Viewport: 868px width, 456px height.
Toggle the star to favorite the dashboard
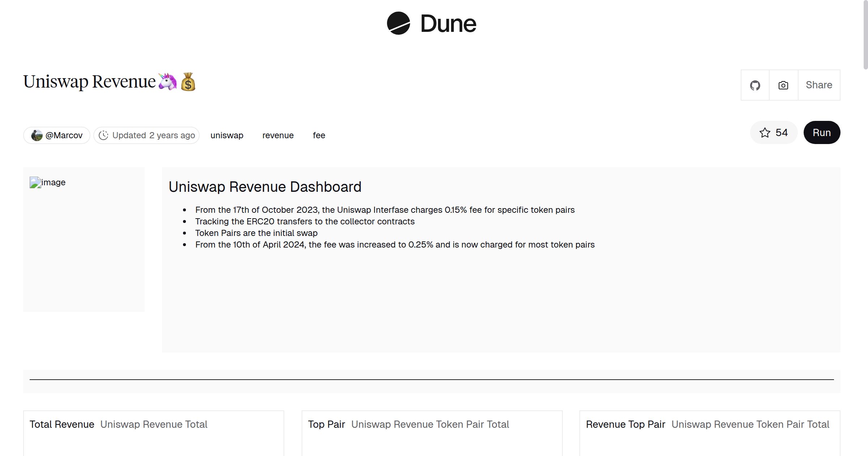tap(765, 132)
